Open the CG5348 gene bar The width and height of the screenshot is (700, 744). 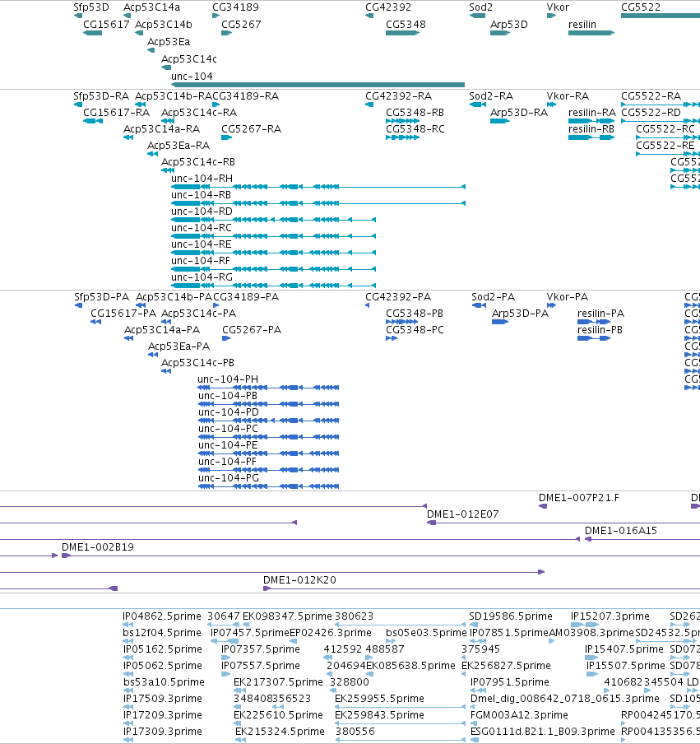point(402,33)
